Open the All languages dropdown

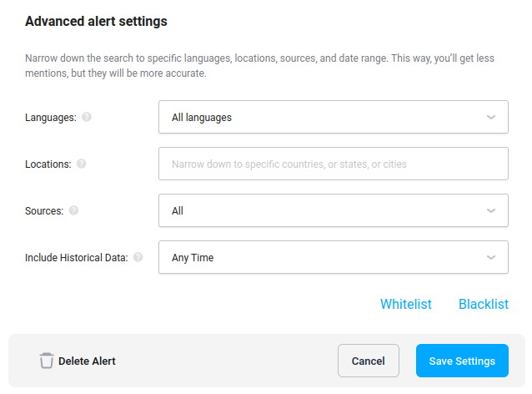tap(334, 117)
